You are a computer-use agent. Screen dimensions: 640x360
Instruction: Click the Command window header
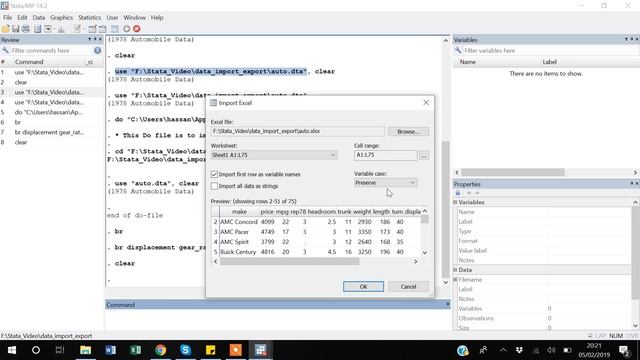pos(278,305)
